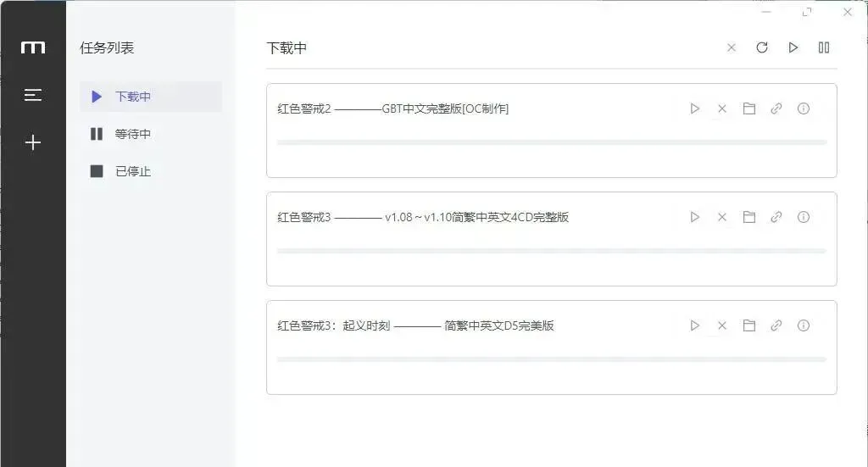Screen dimensions: 868x467
Task: Remove the 红色警戒3 v1.08~v1.10 task
Action: tap(722, 217)
